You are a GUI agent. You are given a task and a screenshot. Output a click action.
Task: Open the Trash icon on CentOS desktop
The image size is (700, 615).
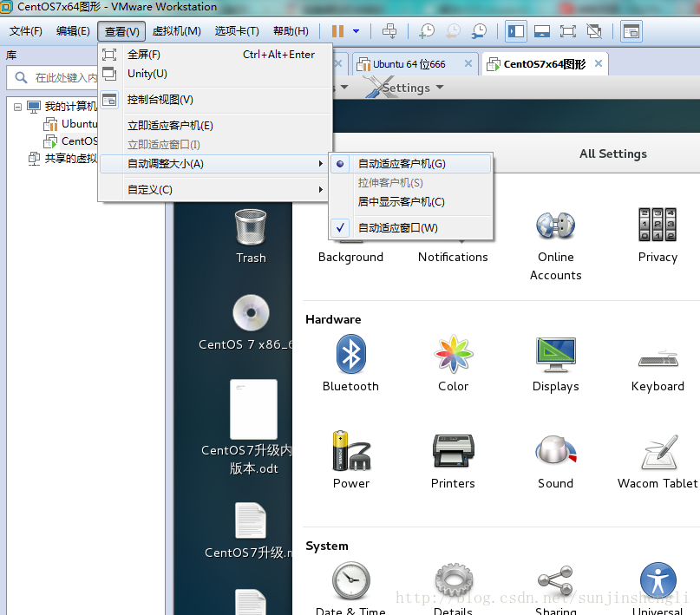point(251,237)
